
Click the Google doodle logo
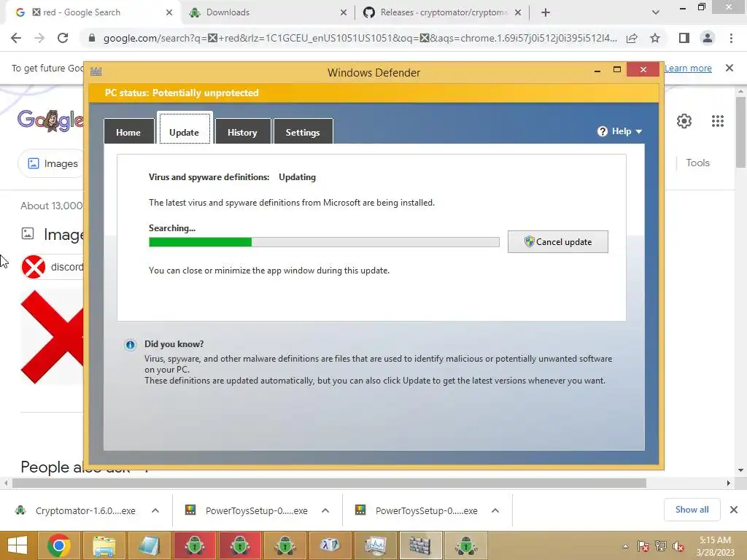coord(50,120)
